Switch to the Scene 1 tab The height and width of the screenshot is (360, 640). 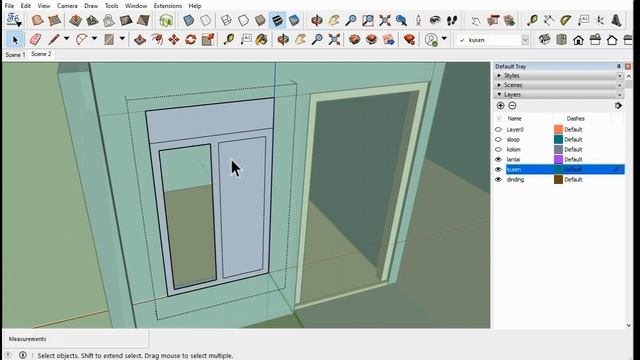click(15, 54)
